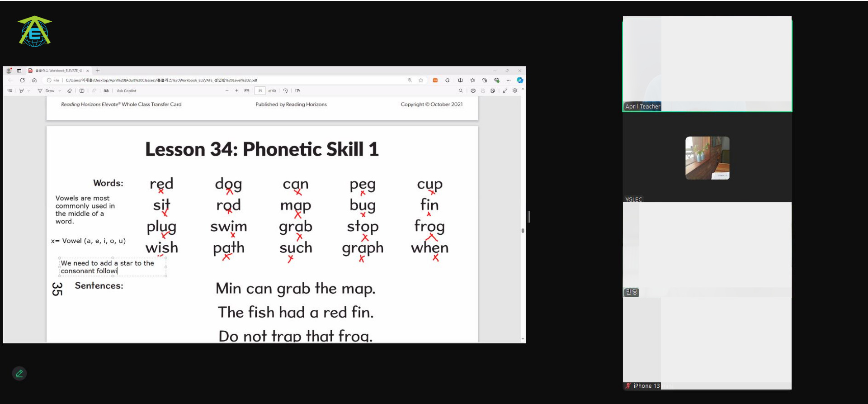This screenshot has width=868, height=404.
Task: Zoom out the PDF
Action: pyautogui.click(x=227, y=90)
